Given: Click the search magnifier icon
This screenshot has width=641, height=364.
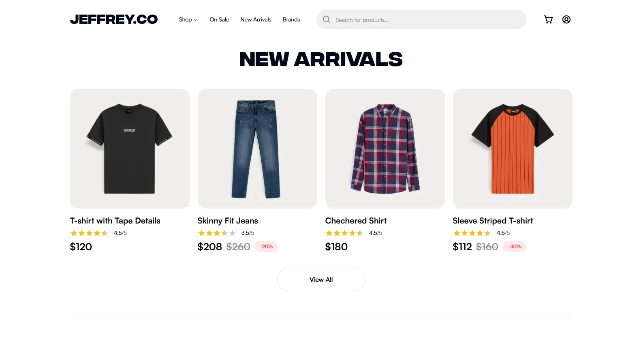Looking at the screenshot, I should [326, 19].
